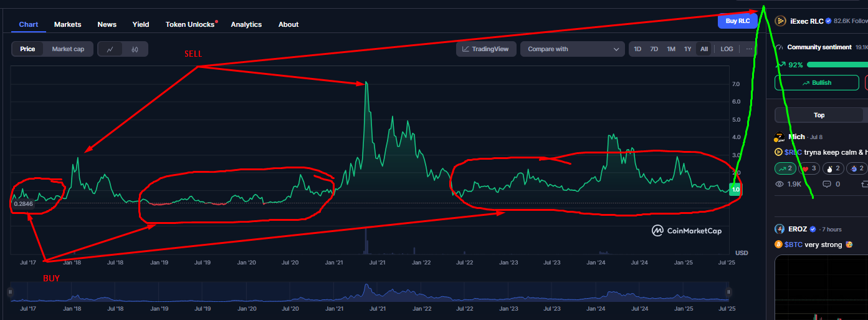Go to the Yield tab
This screenshot has height=320, width=868.
click(141, 24)
